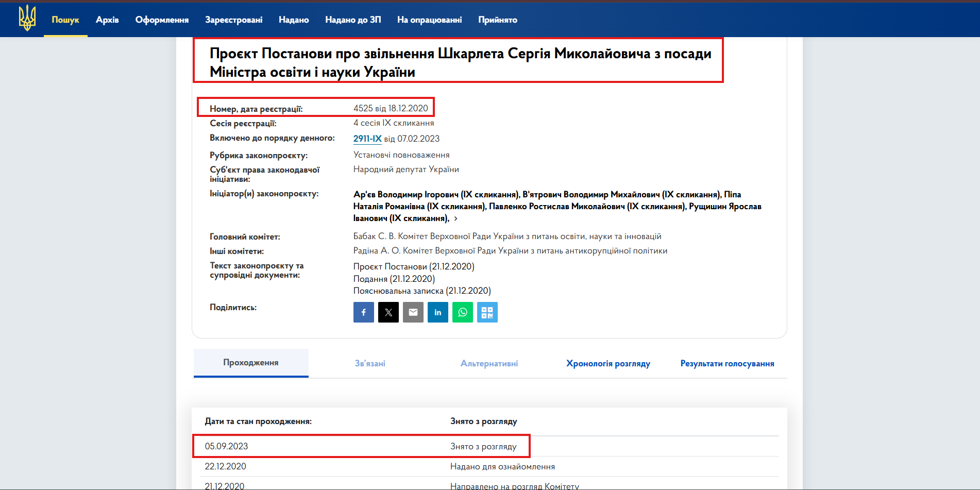Click initiator Ар'єв Володимир Ігорович
This screenshot has height=490, width=980.
tap(436, 194)
